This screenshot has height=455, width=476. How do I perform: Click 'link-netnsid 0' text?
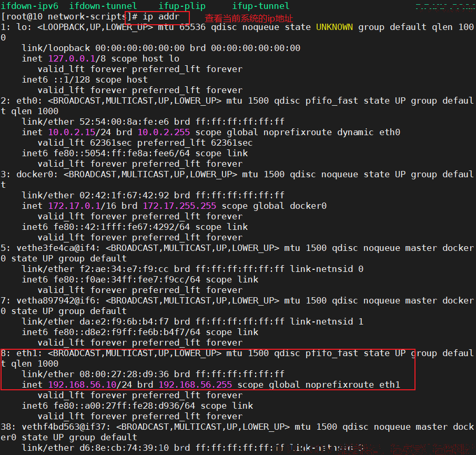click(327, 269)
